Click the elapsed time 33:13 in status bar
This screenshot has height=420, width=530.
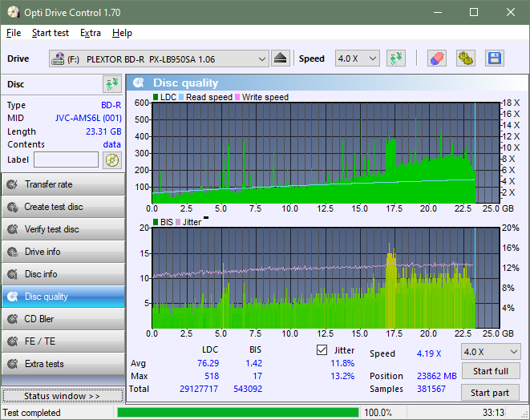tap(493, 413)
